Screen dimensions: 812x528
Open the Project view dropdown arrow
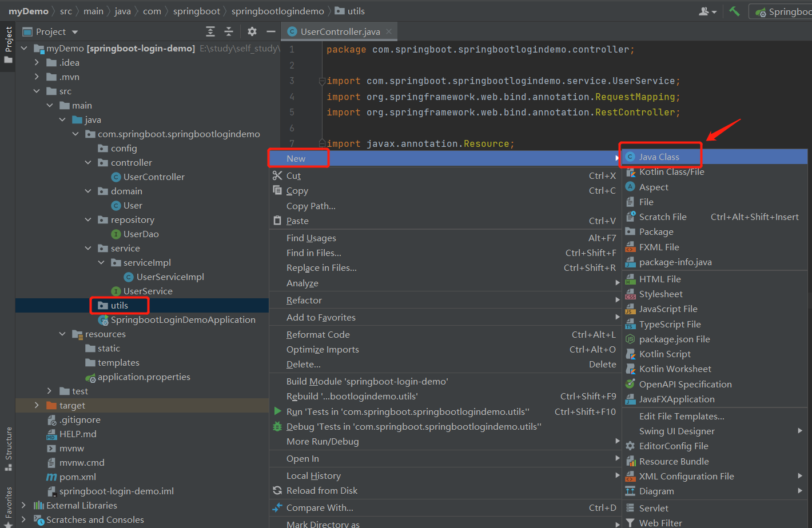(x=75, y=32)
